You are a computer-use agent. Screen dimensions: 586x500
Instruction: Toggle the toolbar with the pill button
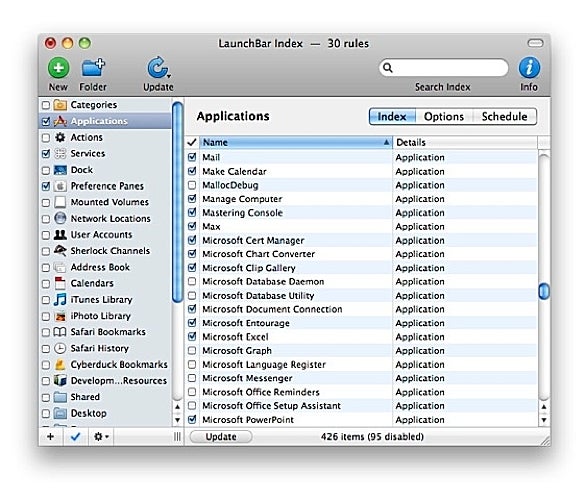535,43
